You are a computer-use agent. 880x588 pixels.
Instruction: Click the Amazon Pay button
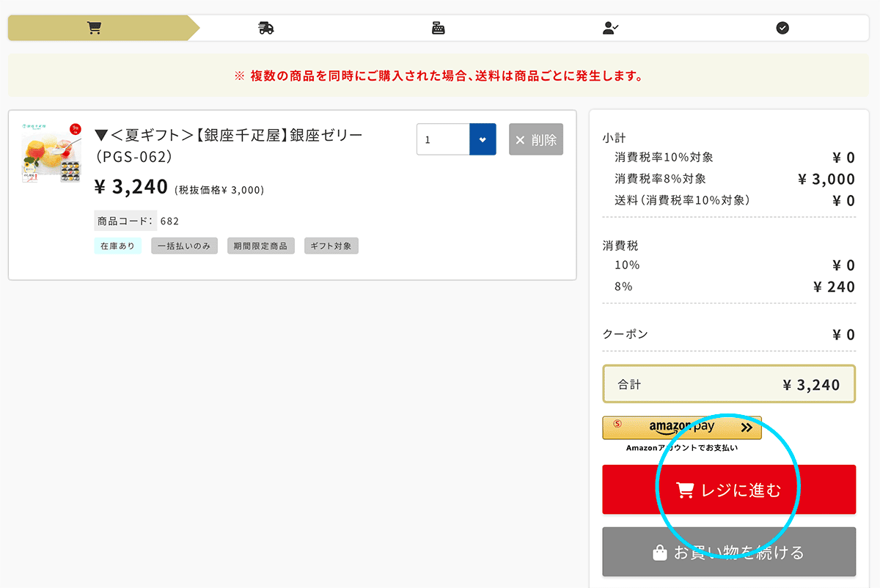682,427
